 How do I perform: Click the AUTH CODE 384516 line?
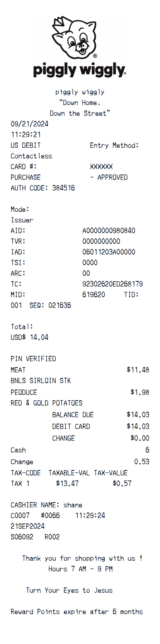coord(43,188)
